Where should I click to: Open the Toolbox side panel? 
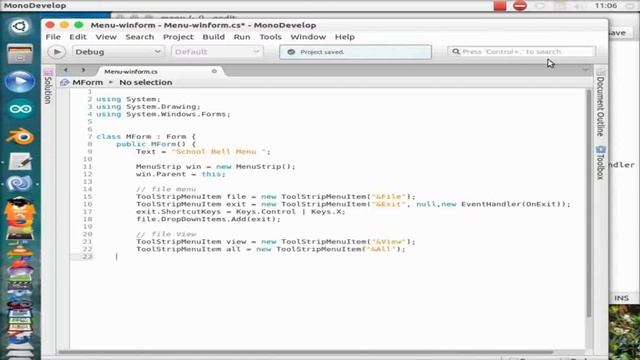tap(600, 162)
